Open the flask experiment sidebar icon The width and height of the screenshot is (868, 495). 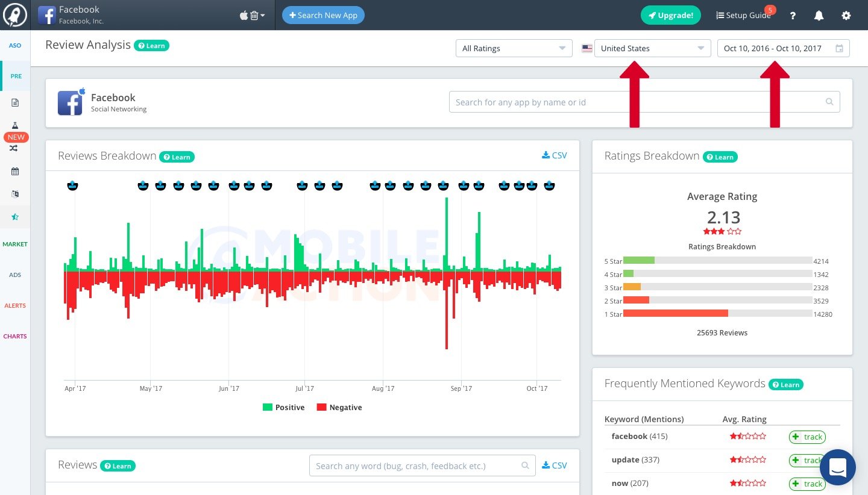15,125
